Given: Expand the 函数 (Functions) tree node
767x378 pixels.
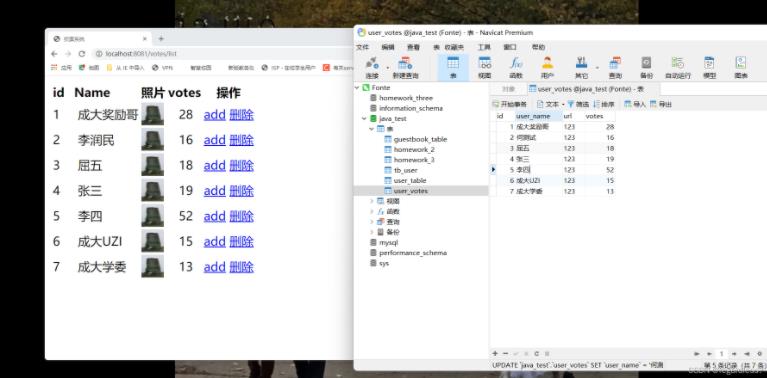Looking at the screenshot, I should click(x=371, y=211).
